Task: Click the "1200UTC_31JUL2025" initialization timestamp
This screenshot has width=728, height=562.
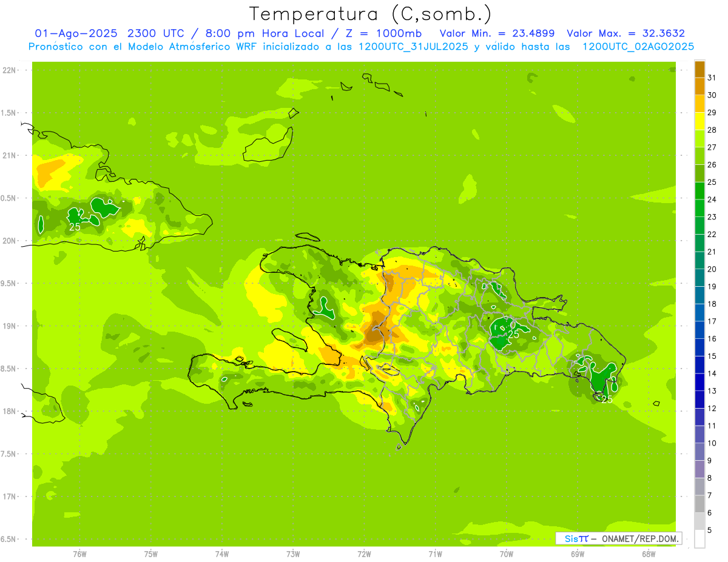Action: point(413,47)
